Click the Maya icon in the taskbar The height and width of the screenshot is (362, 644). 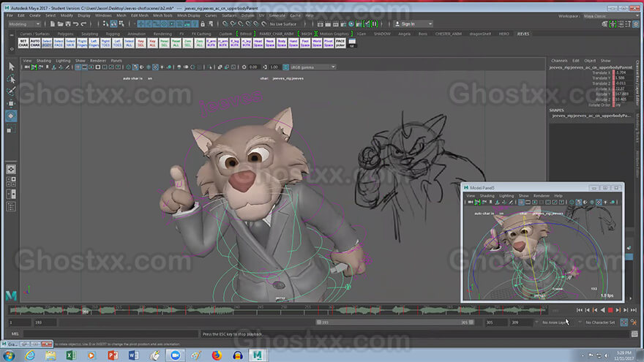point(258,355)
